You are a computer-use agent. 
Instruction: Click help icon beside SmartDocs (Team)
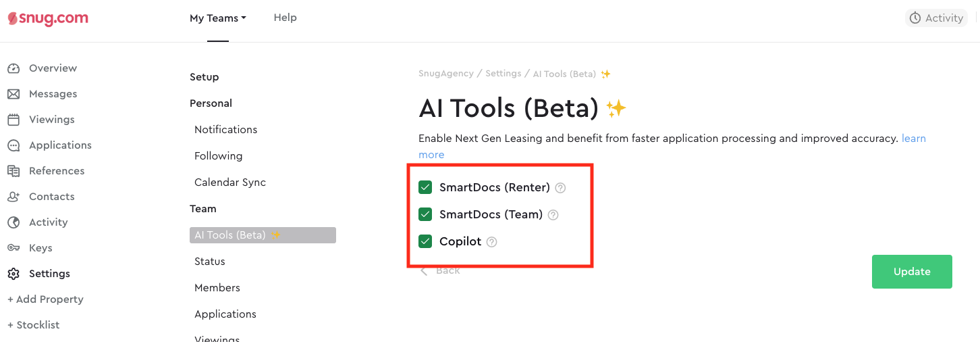point(553,215)
